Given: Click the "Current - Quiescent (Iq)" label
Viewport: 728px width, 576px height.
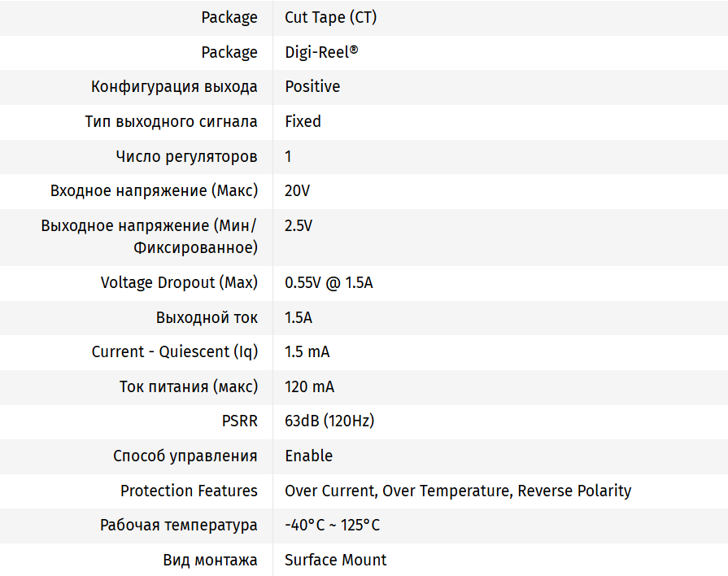Looking at the screenshot, I should coord(174,351).
